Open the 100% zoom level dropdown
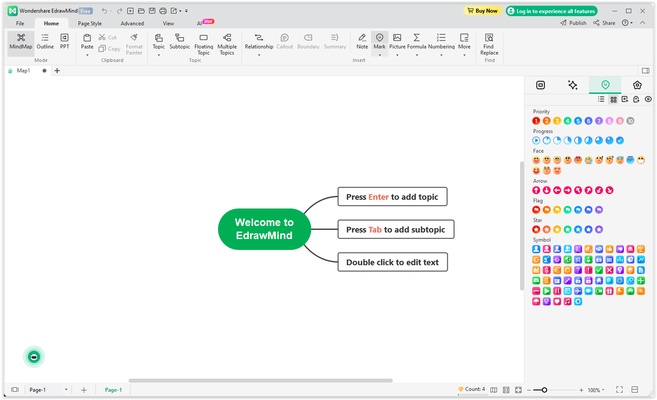This screenshot has width=657, height=400. click(595, 390)
